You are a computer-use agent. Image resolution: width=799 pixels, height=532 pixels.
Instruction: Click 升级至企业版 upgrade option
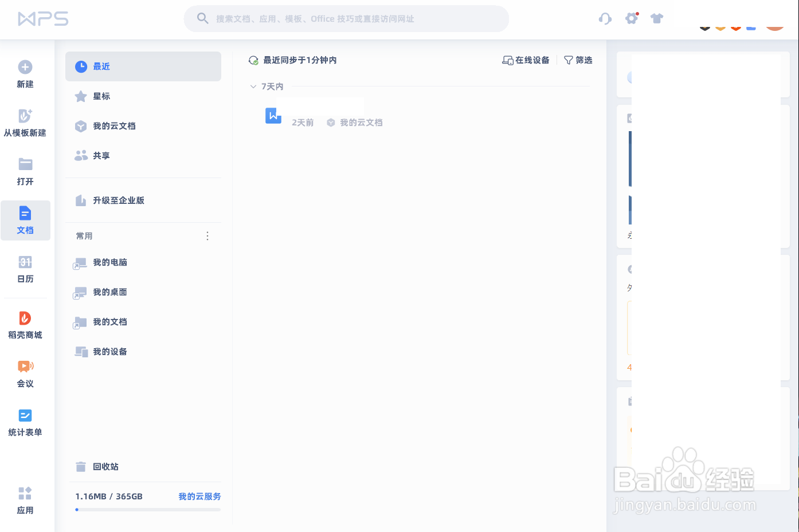pos(119,200)
